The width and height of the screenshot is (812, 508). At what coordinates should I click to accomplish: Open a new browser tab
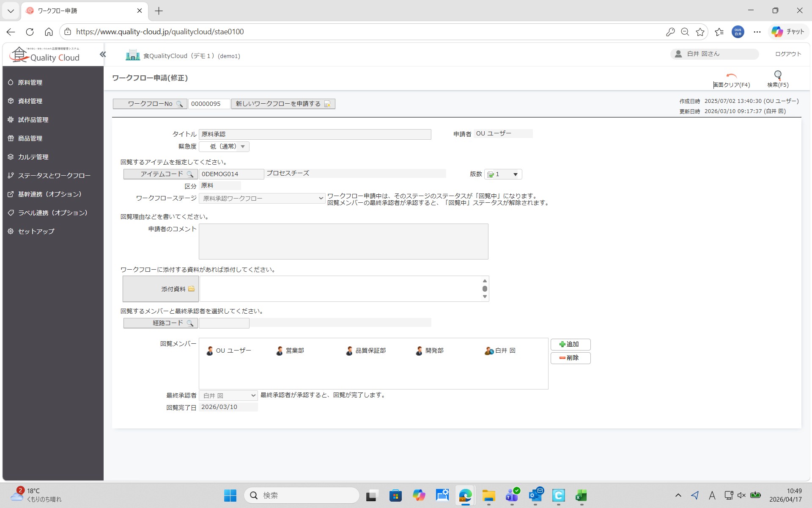(159, 11)
